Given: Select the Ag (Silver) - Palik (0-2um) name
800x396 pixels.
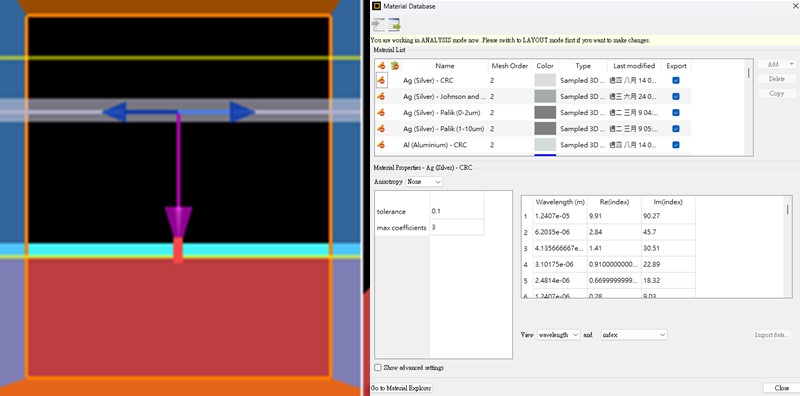Looking at the screenshot, I should tap(443, 113).
